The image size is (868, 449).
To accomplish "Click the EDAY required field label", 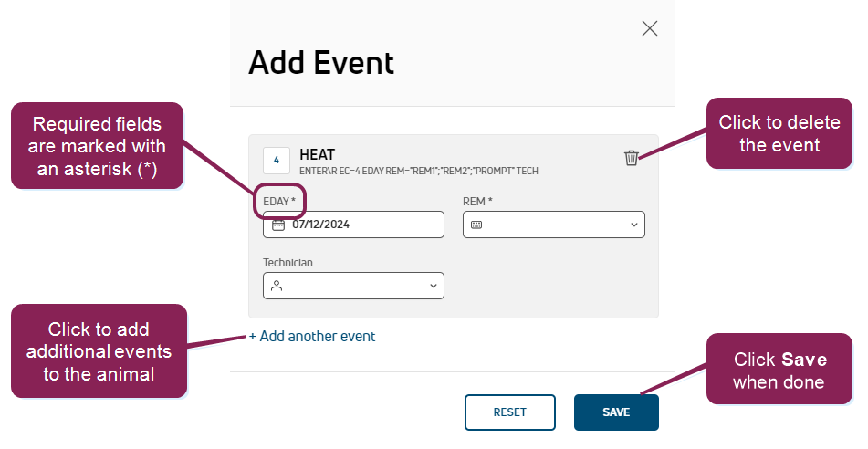I will tap(279, 200).
